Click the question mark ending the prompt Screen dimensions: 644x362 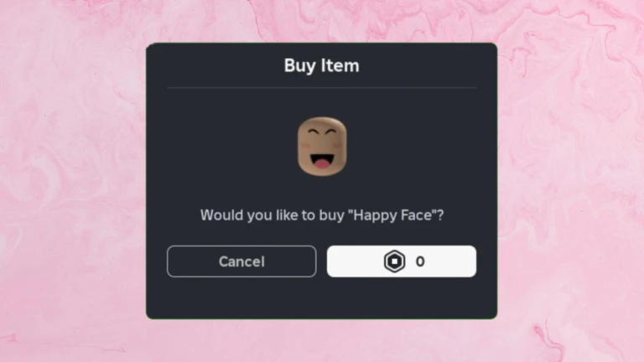[x=440, y=215]
